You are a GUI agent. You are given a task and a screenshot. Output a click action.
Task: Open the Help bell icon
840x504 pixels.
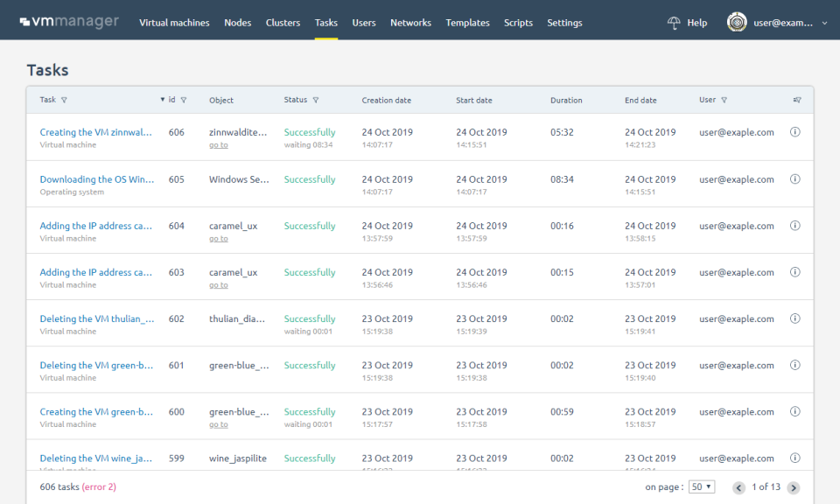coord(675,23)
